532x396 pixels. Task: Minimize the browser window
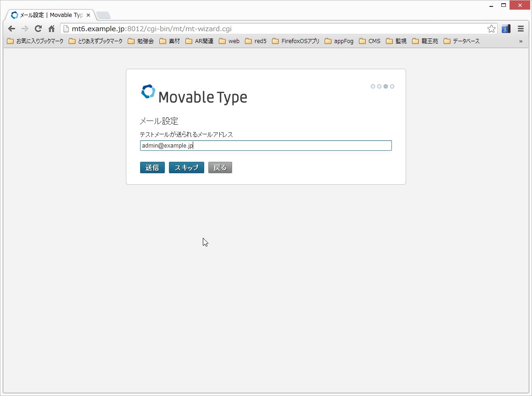491,6
